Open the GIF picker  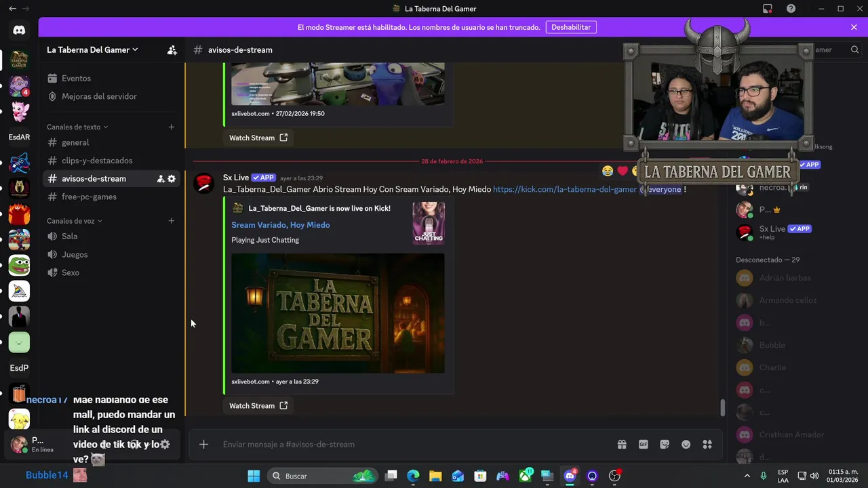coord(643,445)
